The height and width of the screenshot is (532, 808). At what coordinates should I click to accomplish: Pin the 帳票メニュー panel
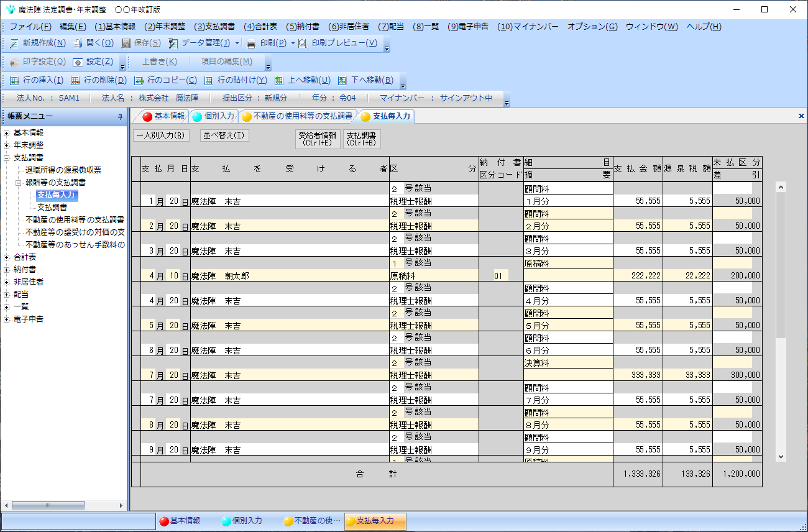(x=120, y=117)
